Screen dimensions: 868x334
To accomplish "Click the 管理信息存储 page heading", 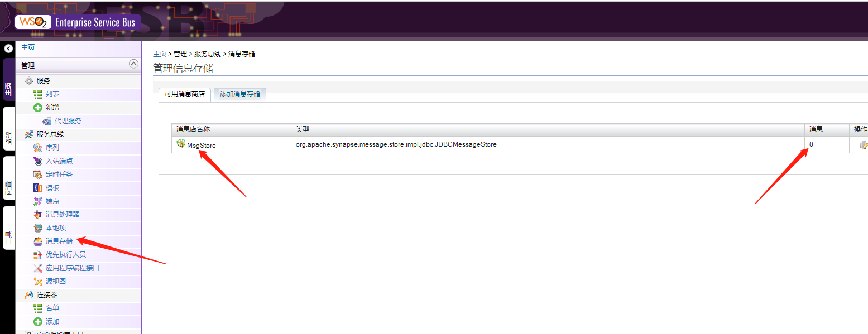I will [x=183, y=69].
